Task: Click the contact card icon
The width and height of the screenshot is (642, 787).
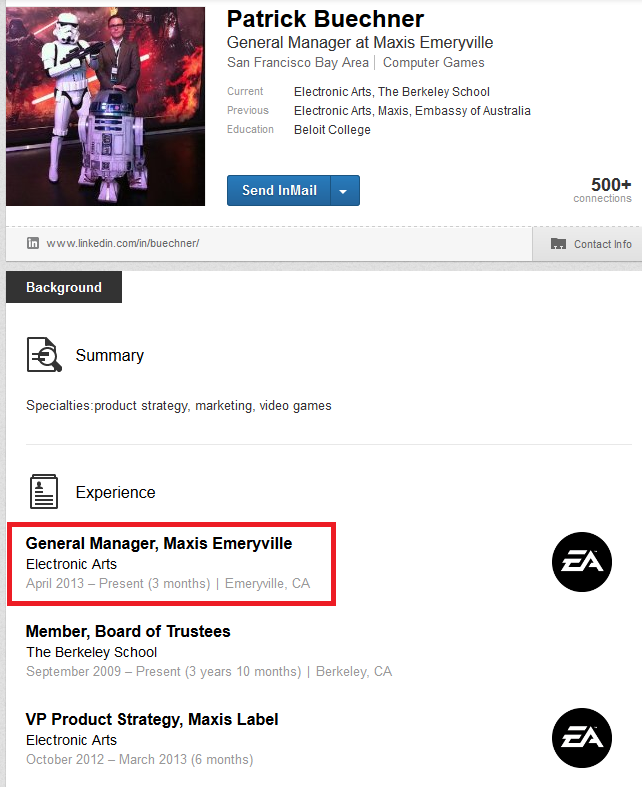Action: coord(558,244)
